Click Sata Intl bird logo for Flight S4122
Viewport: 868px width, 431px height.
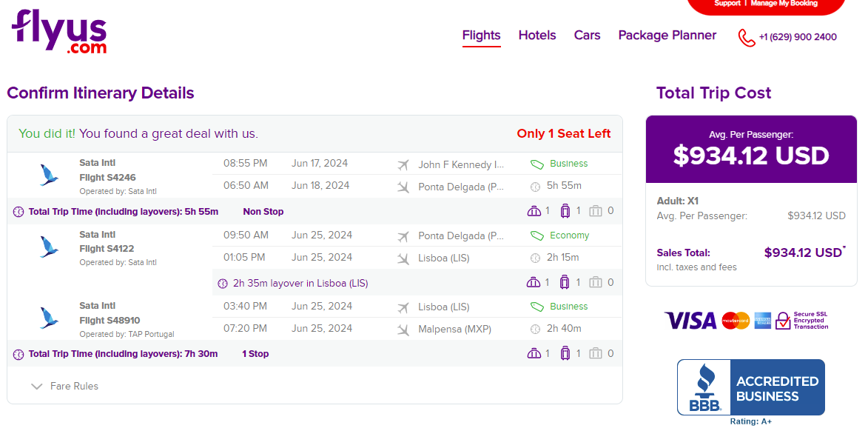coord(49,247)
